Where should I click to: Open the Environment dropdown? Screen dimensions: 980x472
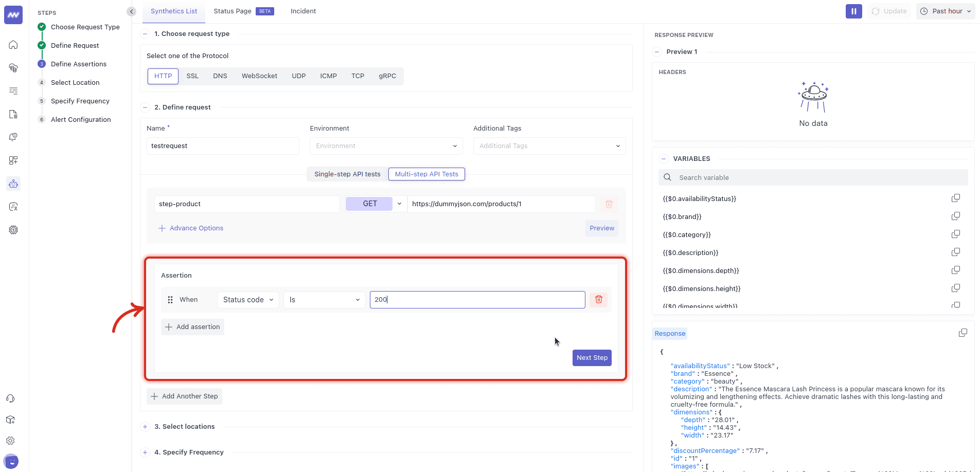pyautogui.click(x=385, y=146)
